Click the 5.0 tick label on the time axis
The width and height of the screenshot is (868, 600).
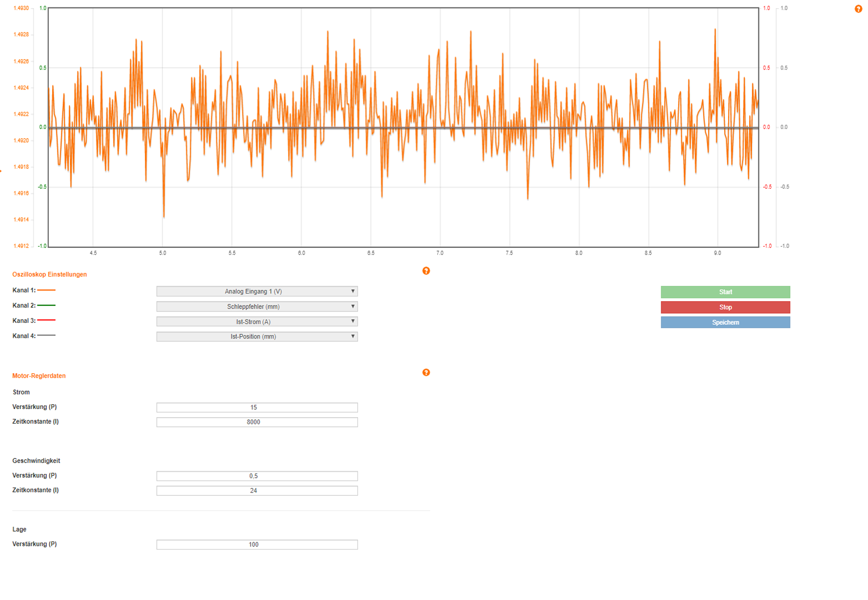pyautogui.click(x=162, y=253)
